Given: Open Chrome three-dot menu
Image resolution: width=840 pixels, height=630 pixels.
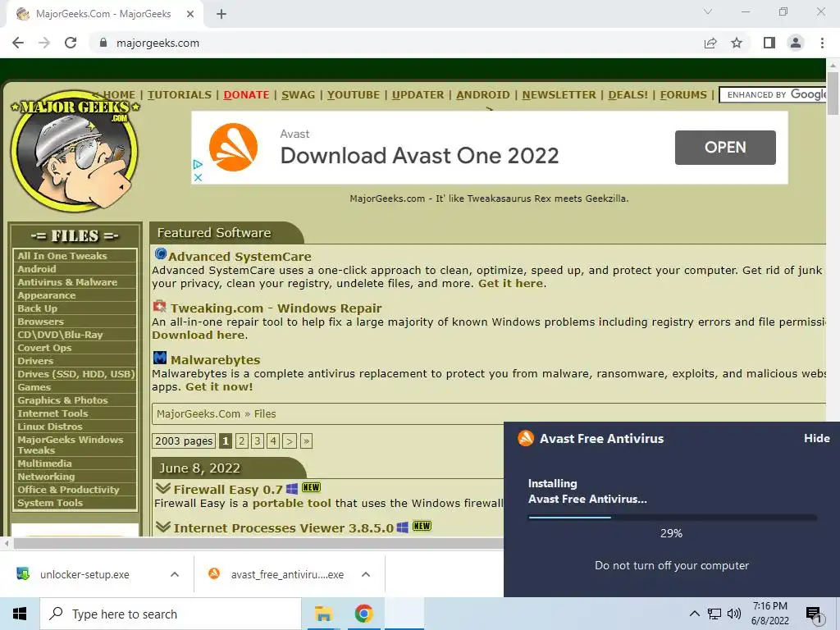Looking at the screenshot, I should 822,43.
